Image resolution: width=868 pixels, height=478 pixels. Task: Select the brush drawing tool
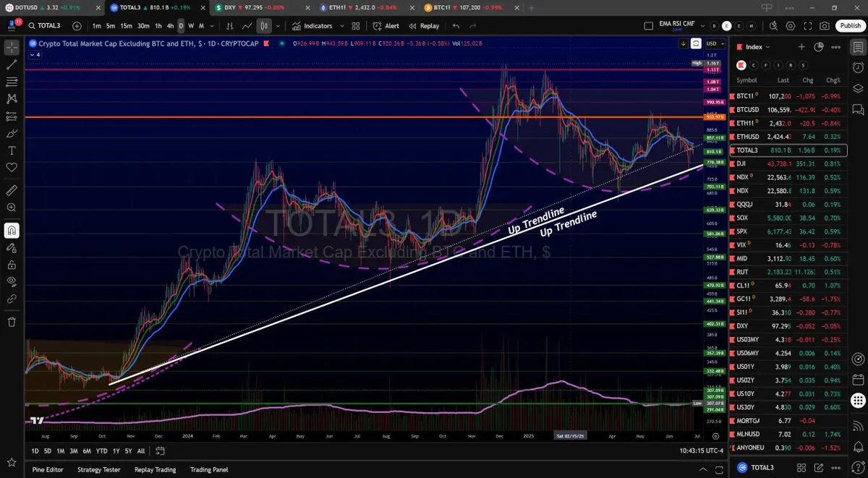(12, 134)
